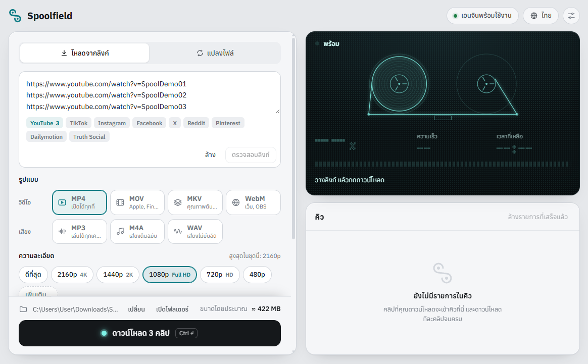Viewport: 588px width, 364px height.
Task: Click inside the URL links text area
Action: 150,95
